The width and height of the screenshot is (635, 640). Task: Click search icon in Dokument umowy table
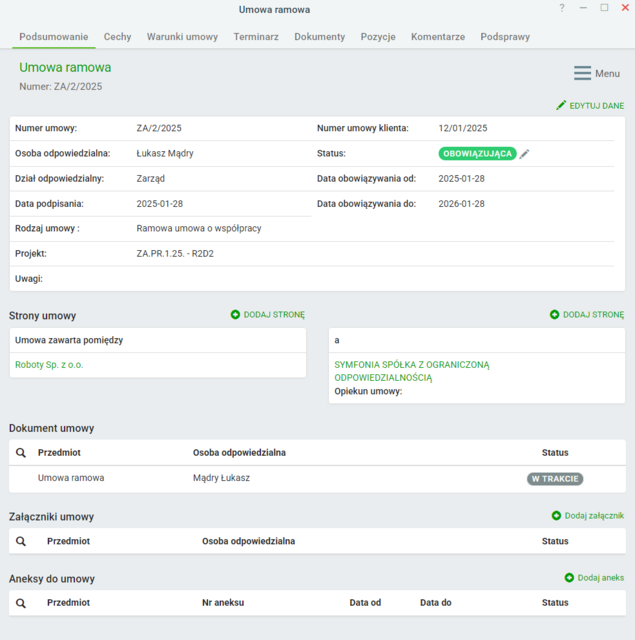coord(21,453)
